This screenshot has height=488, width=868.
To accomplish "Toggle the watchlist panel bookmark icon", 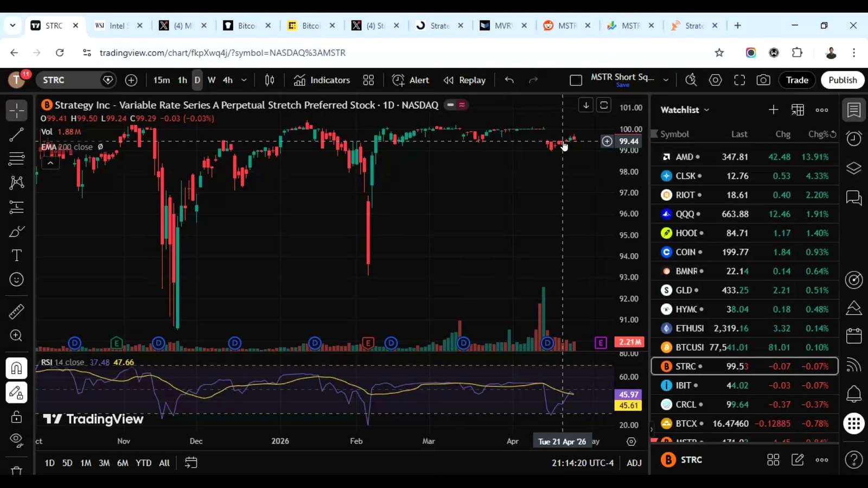I will [x=854, y=110].
